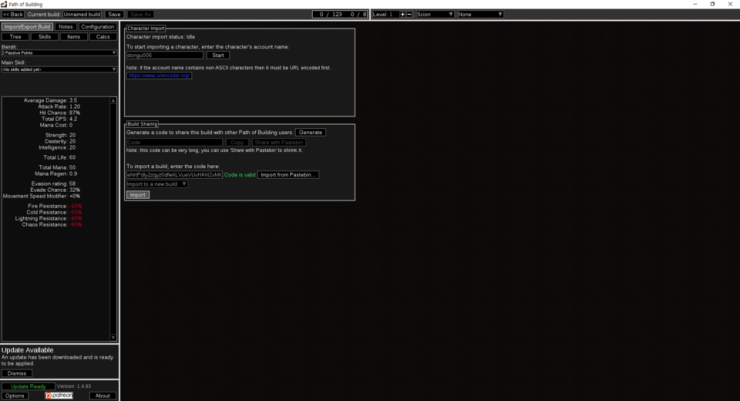This screenshot has width=740, height=401.
Task: Switch to the Items tab
Action: [74, 37]
